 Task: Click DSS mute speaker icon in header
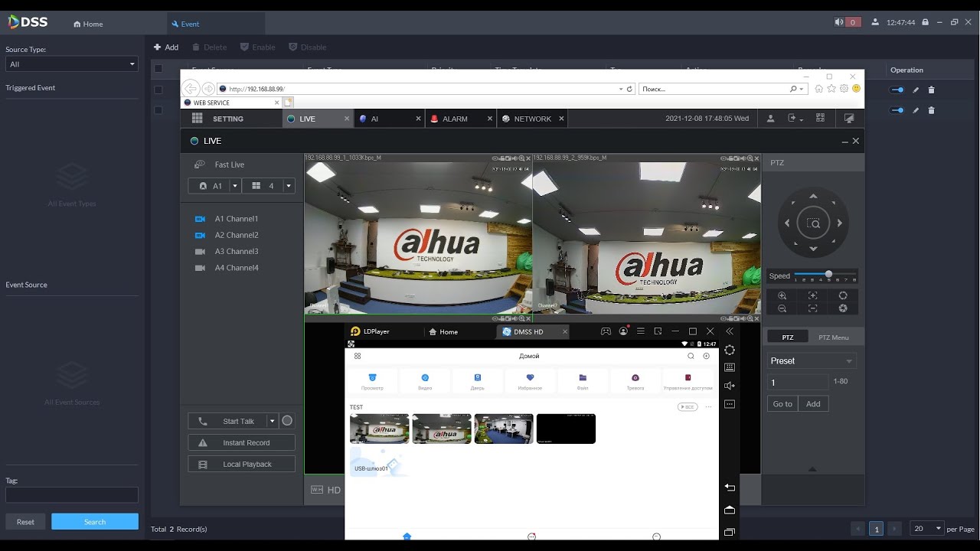(839, 22)
